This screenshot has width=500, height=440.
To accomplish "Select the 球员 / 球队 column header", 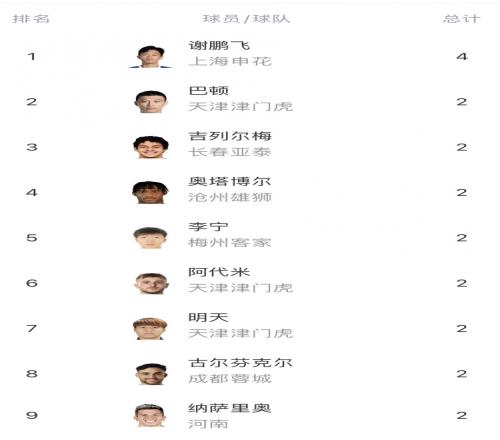I will (x=246, y=19).
